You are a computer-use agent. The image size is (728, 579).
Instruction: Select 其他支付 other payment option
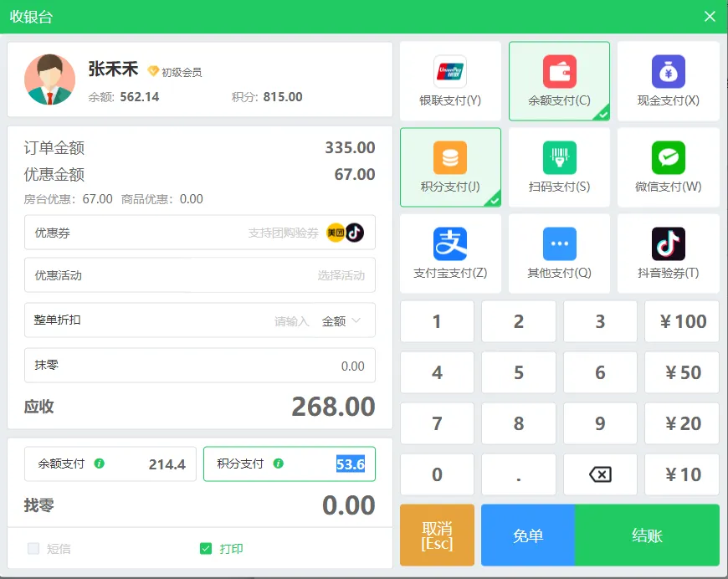[x=559, y=254]
